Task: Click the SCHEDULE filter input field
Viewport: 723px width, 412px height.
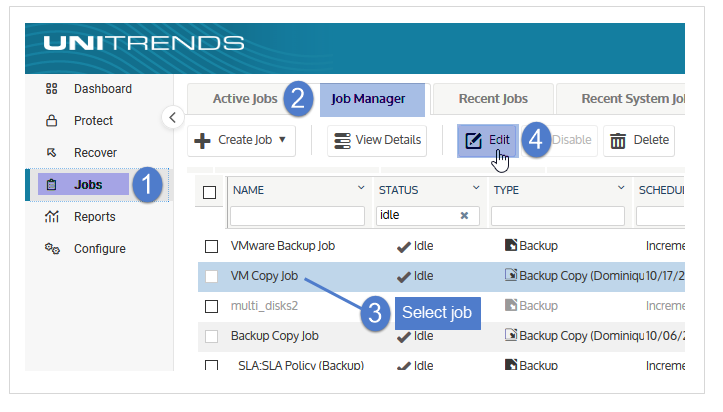Action: pyautogui.click(x=660, y=216)
